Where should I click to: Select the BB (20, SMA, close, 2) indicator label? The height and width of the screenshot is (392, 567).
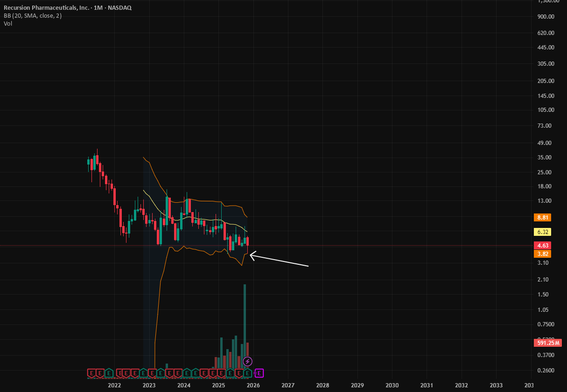pyautogui.click(x=33, y=16)
